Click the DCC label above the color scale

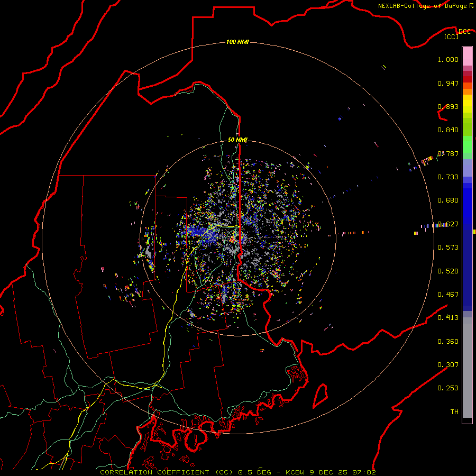464,32
